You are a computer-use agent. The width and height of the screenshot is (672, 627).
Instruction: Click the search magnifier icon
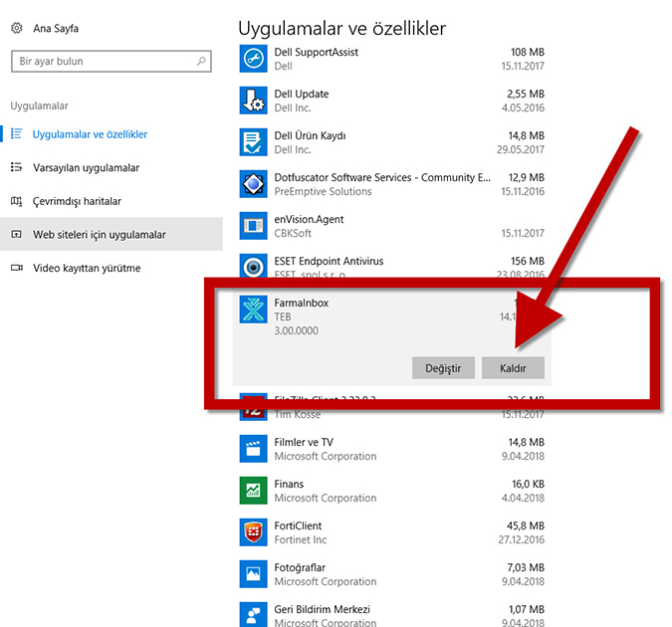tap(201, 62)
